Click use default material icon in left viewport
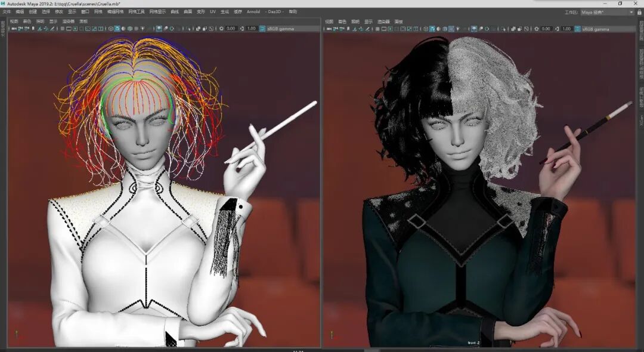 coord(123,29)
